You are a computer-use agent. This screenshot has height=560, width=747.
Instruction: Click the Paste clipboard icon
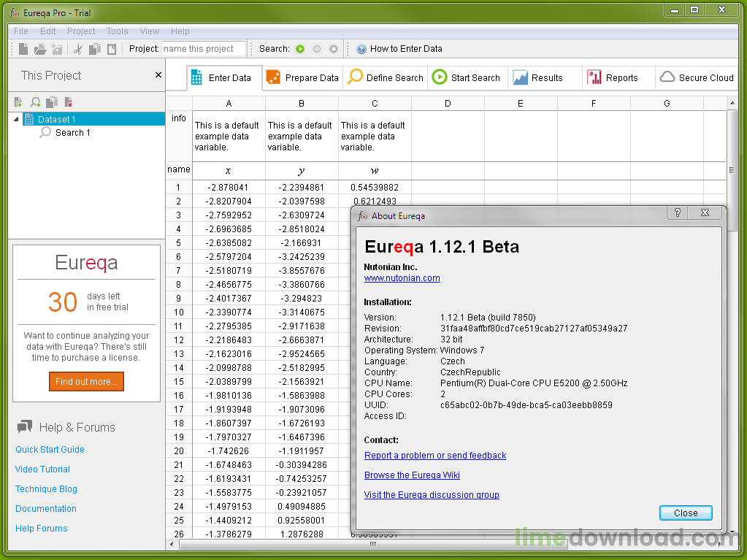pyautogui.click(x=112, y=49)
